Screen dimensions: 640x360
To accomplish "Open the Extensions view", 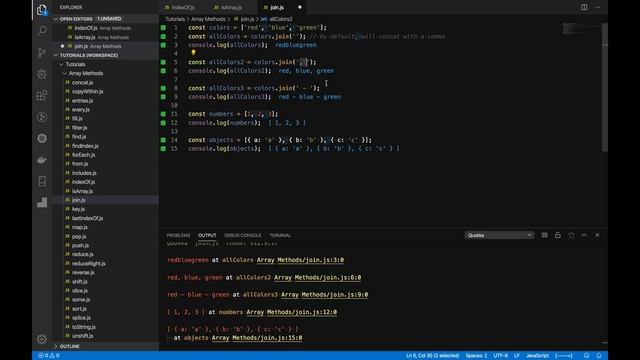I will pyautogui.click(x=42, y=95).
